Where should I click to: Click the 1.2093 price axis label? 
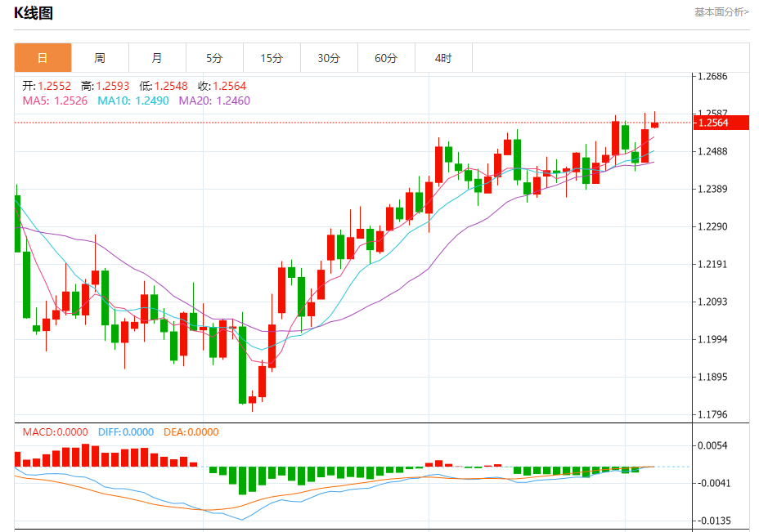(712, 302)
